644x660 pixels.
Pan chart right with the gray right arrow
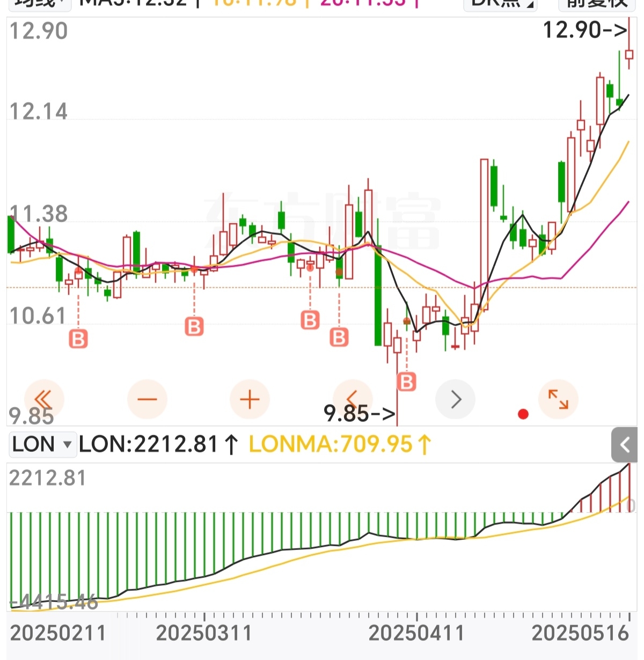tap(456, 399)
